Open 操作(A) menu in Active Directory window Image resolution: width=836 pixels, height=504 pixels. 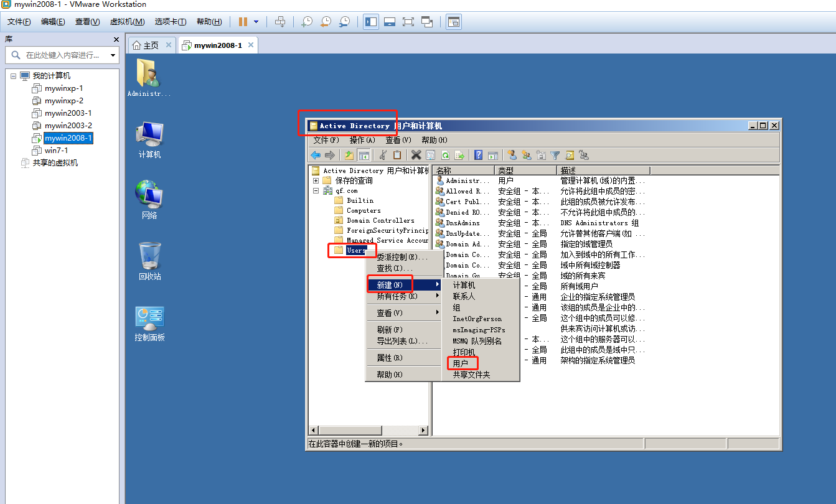362,140
